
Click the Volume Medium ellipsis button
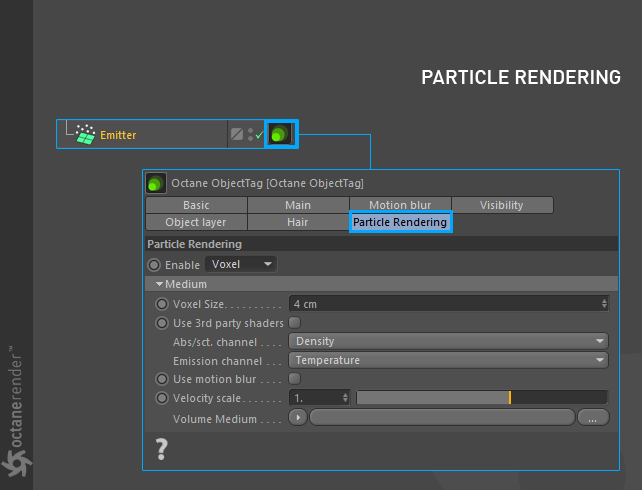(x=593, y=418)
